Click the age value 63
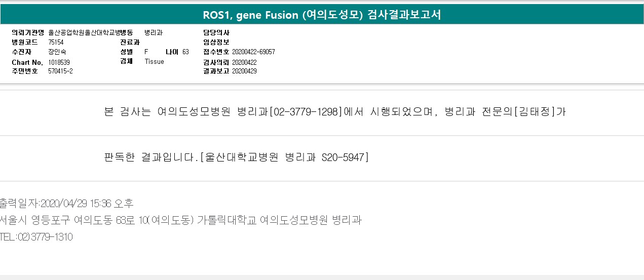 tap(185, 52)
